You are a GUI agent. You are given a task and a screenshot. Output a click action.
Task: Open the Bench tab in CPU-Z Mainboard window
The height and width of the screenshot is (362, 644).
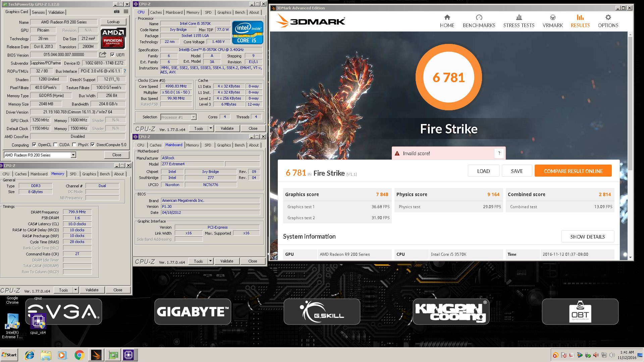[239, 145]
